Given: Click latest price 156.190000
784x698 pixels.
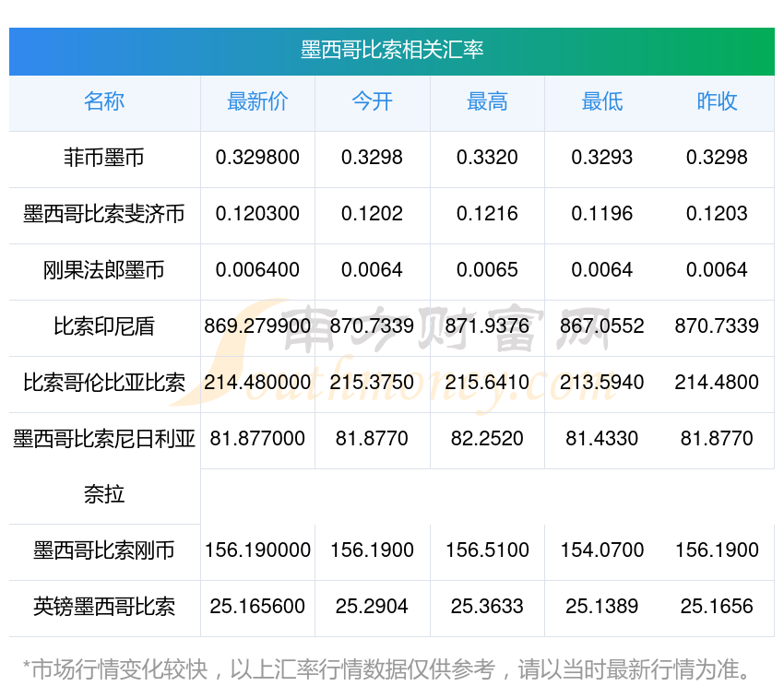Looking at the screenshot, I should point(257,550).
